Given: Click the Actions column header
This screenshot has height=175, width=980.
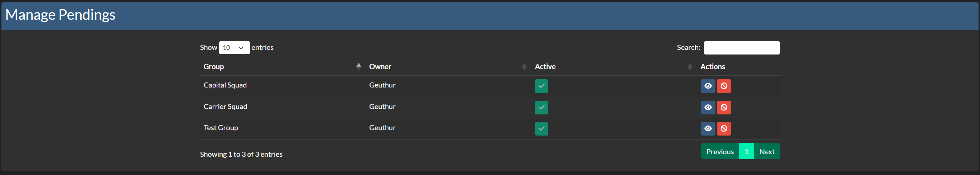Looking at the screenshot, I should (x=712, y=67).
